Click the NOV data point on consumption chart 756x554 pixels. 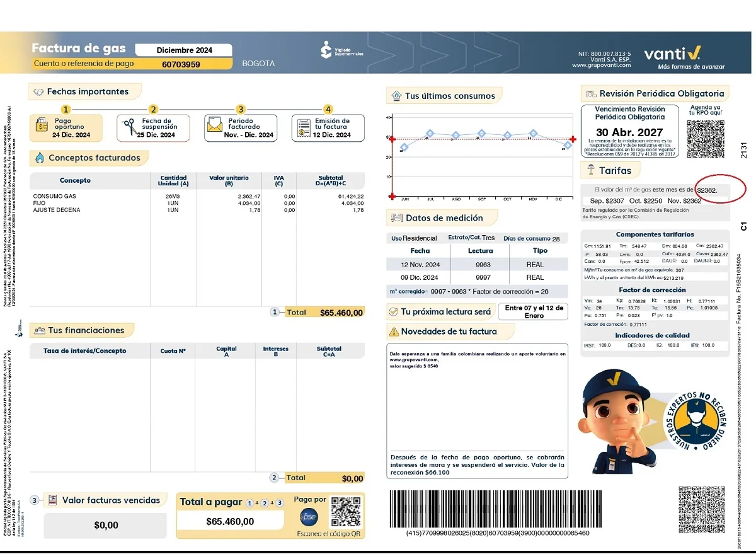[x=534, y=134]
